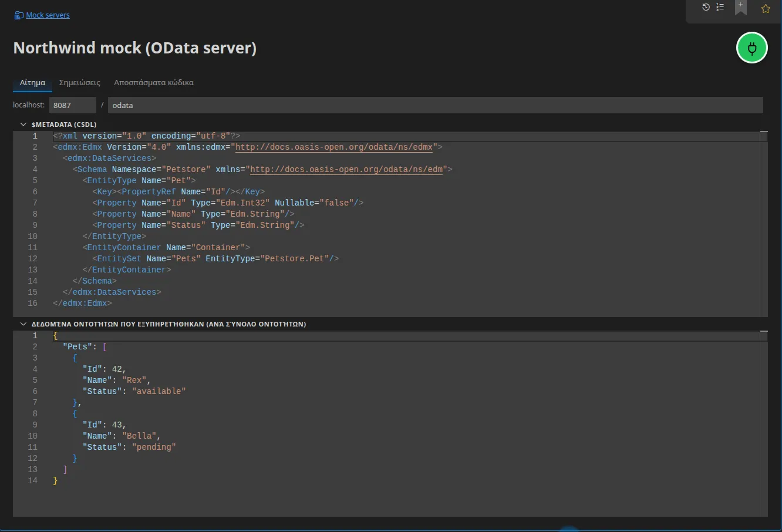
Task: Open the numbered list icon
Action: [x=720, y=7]
